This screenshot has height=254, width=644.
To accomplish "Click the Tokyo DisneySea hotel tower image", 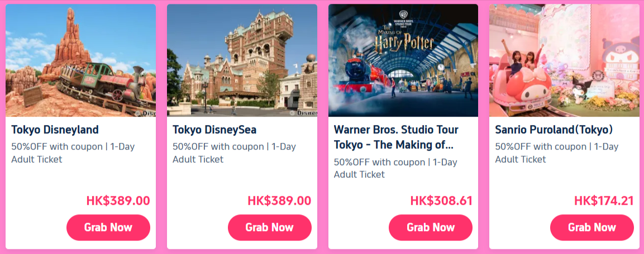I will click(242, 60).
